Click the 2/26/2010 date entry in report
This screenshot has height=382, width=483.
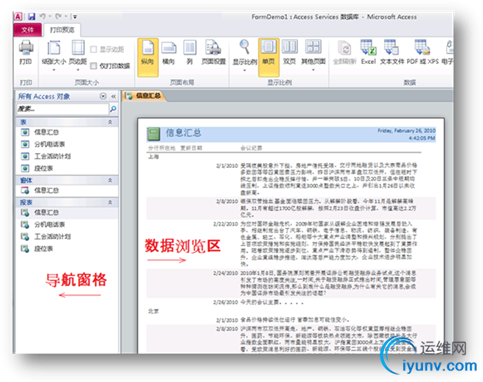pos(226,302)
